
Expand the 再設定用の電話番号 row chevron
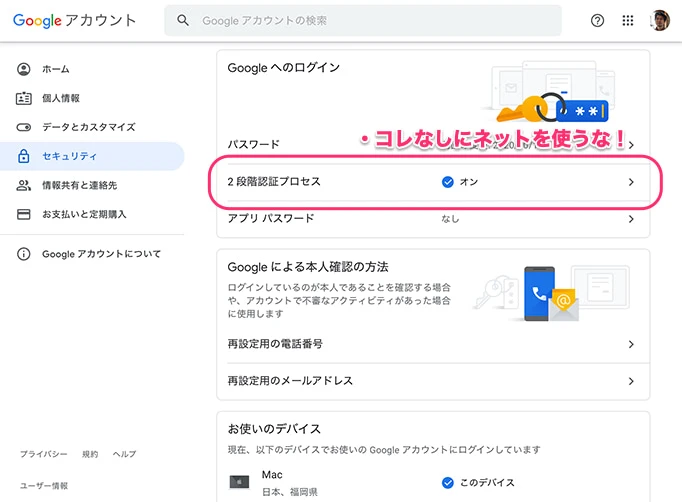[630, 344]
